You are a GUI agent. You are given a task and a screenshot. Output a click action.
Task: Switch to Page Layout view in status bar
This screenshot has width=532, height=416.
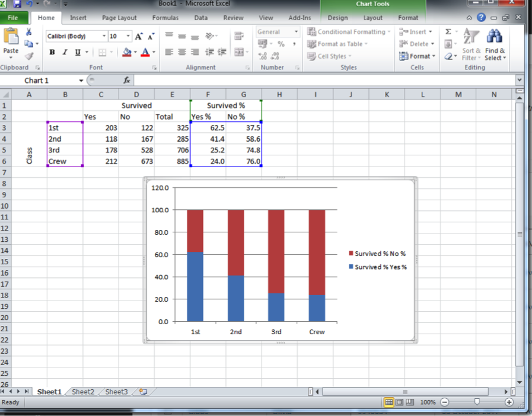point(400,402)
